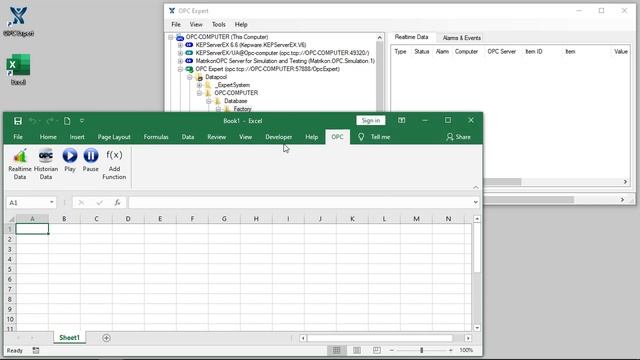
Task: Open Tools menu in OPC Expert
Action: pos(218,24)
